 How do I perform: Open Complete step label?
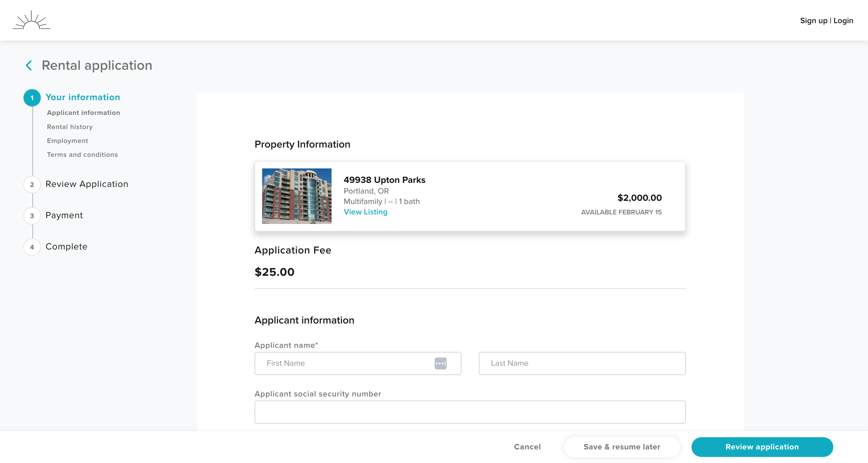[x=66, y=246]
